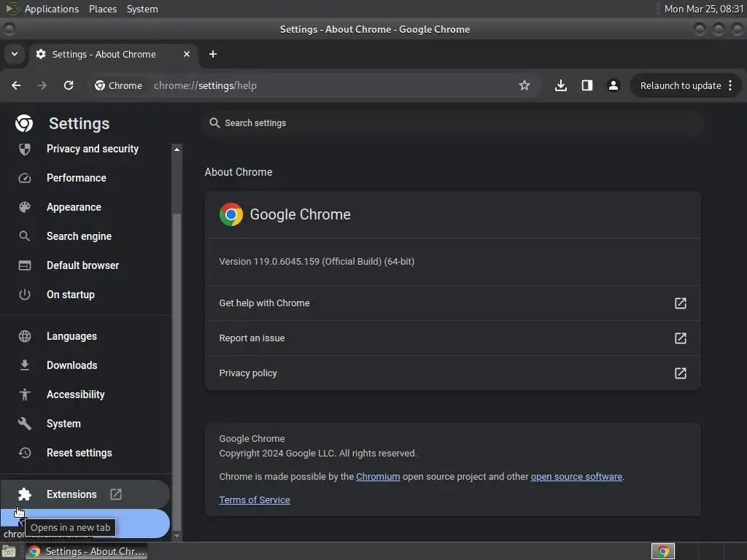Open the Privacy policy row
The height and width of the screenshot is (560, 747).
point(452,373)
